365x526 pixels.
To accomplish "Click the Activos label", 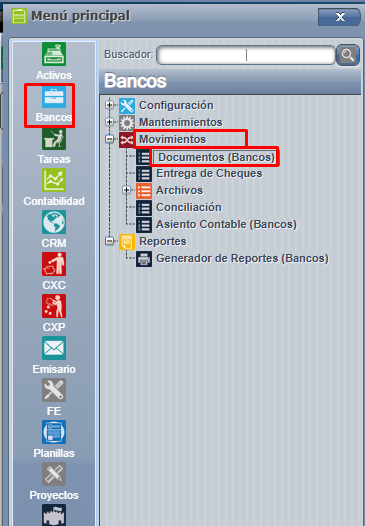I will (x=54, y=75).
